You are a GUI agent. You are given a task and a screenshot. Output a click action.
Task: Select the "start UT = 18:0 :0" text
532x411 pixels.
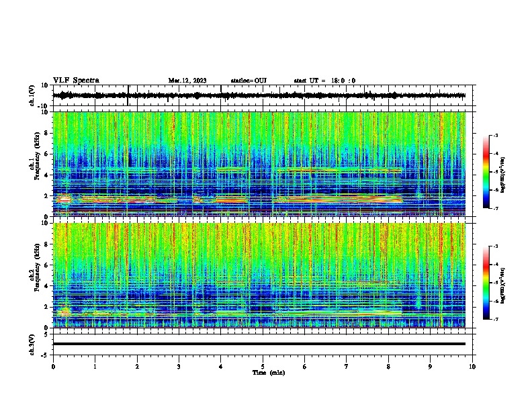coord(324,81)
